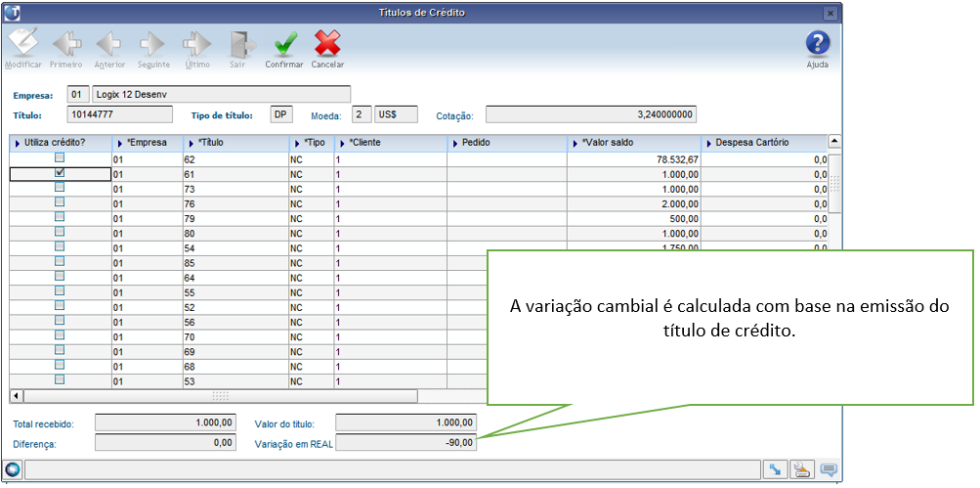Viewport: 980px width, 488px height.
Task: Click the bottom status message bar
Action: (393, 469)
